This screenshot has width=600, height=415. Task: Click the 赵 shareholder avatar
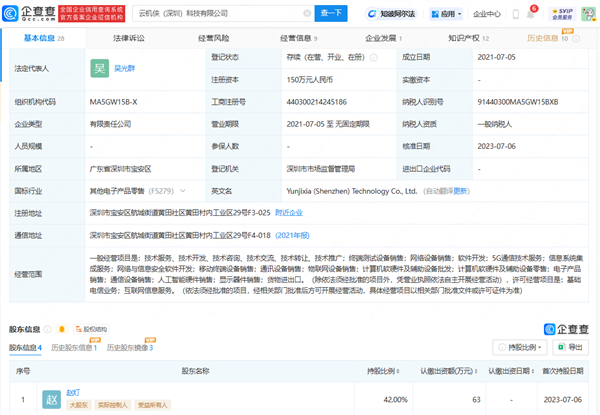click(x=52, y=400)
